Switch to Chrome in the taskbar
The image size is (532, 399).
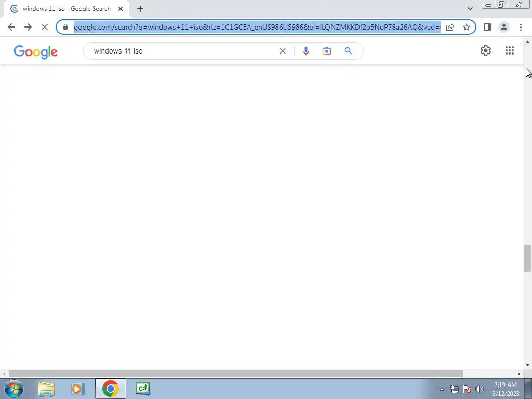coord(110,389)
